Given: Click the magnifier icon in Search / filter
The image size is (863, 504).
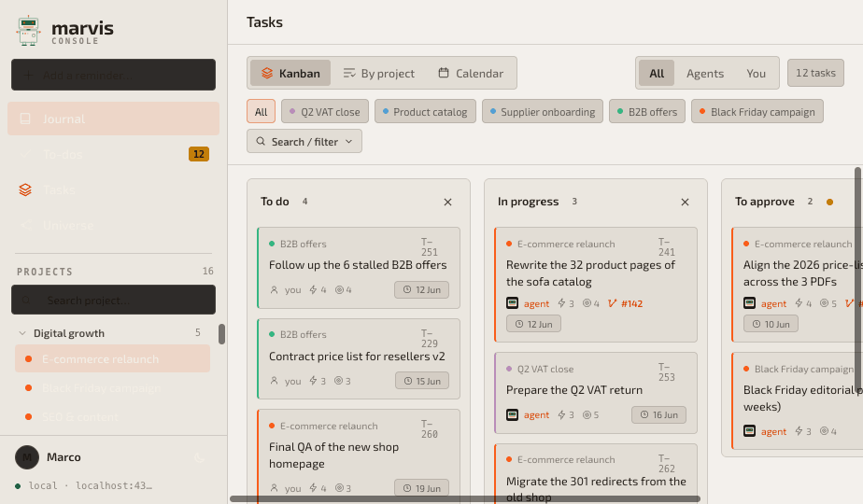Looking at the screenshot, I should coord(261,142).
